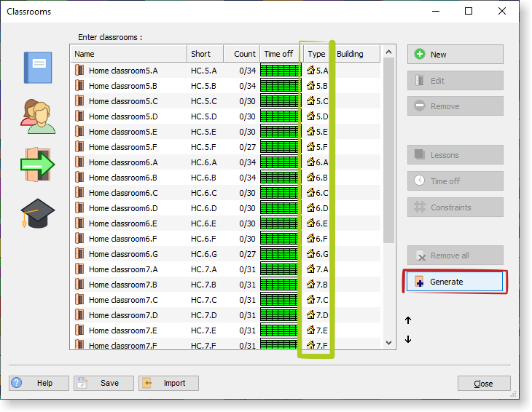Select row Home classroom6.G

coord(226,254)
